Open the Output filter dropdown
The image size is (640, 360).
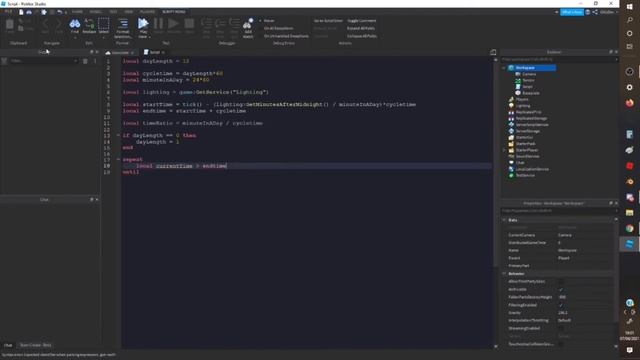click(x=76, y=61)
